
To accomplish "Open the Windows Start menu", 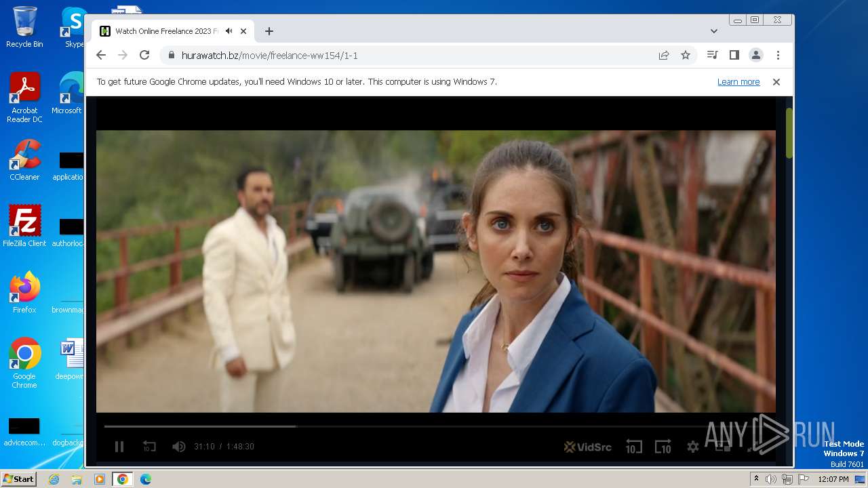I will coord(18,479).
